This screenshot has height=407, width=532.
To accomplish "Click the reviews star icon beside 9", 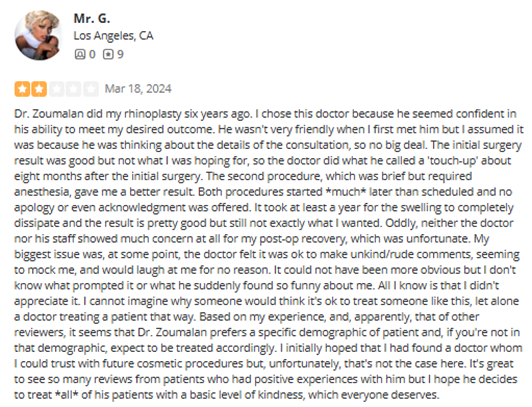I will click(108, 54).
